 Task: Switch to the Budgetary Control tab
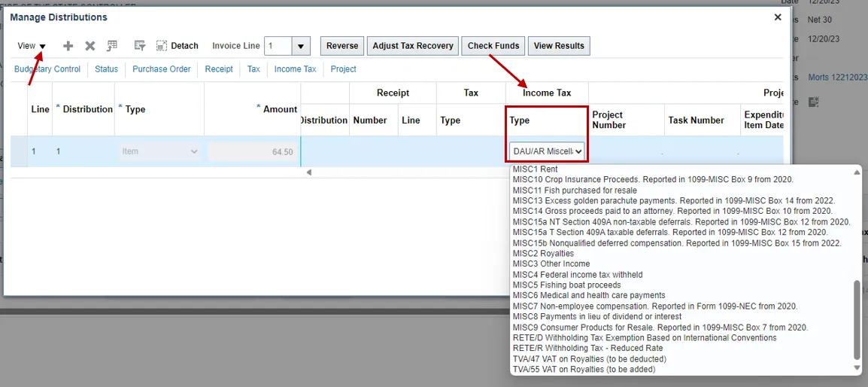47,69
